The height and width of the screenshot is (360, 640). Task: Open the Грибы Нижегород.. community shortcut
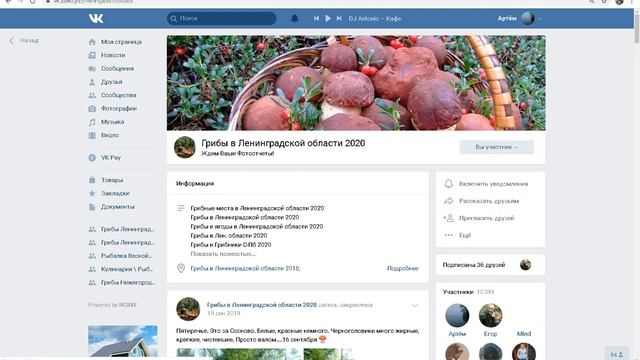pyautogui.click(x=128, y=282)
